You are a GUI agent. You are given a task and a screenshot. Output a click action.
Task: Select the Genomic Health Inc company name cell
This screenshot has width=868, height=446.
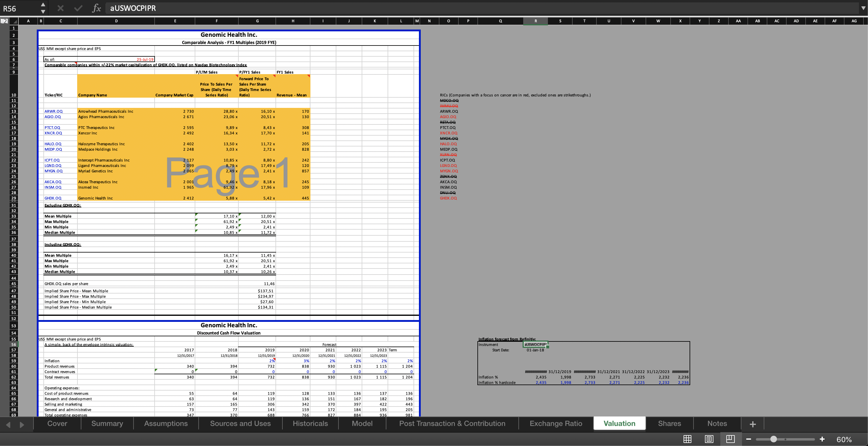[x=116, y=198]
